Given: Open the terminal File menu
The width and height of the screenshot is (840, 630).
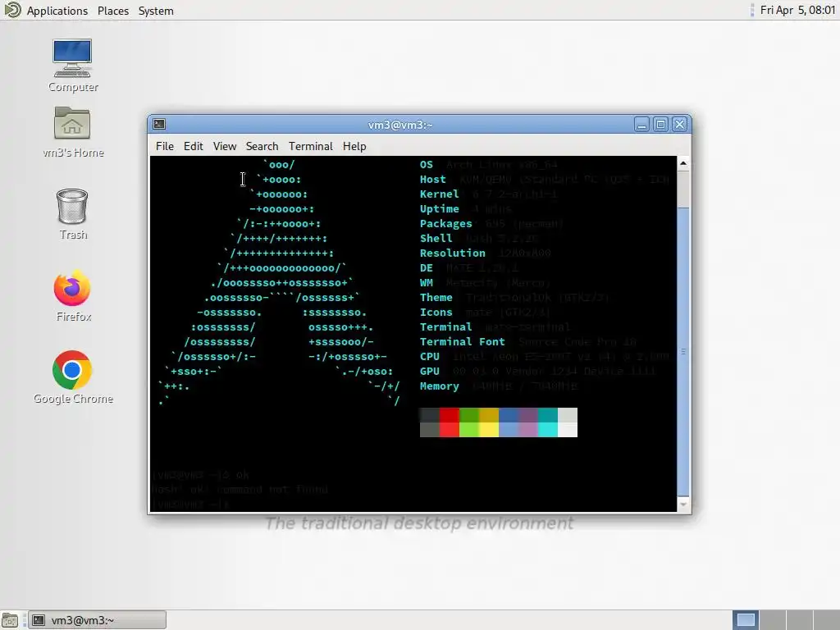Looking at the screenshot, I should pyautogui.click(x=164, y=146).
